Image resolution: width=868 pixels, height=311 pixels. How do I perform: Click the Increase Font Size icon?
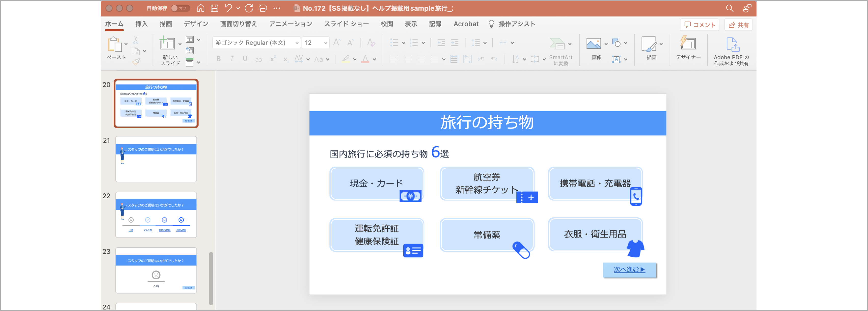click(x=337, y=43)
